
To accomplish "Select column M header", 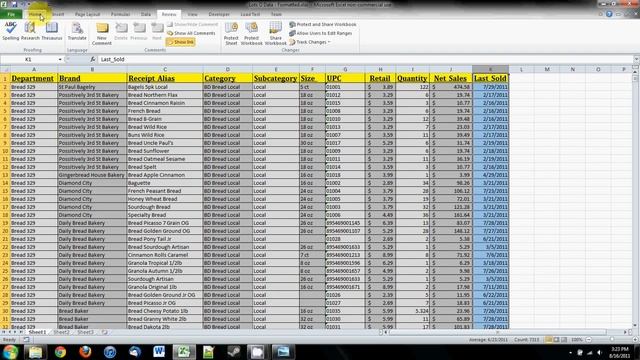I will pyautogui.click(x=547, y=69).
